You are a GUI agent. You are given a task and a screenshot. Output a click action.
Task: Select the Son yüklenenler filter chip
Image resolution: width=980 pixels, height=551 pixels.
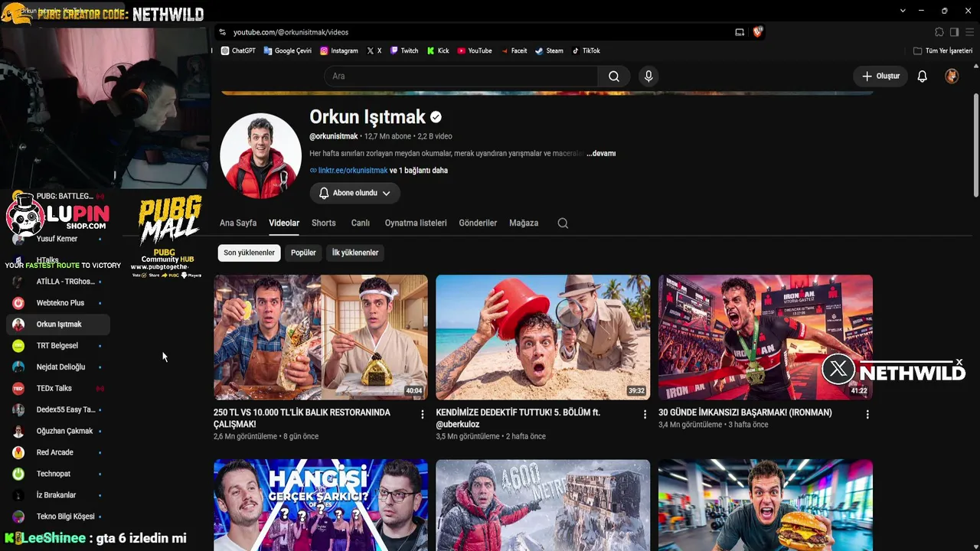tap(249, 253)
